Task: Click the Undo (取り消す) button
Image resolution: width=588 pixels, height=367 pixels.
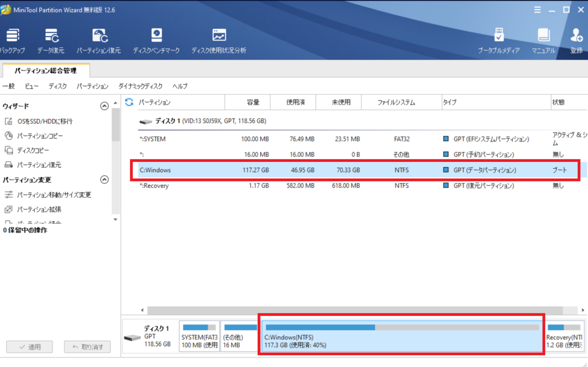Action: pos(88,347)
